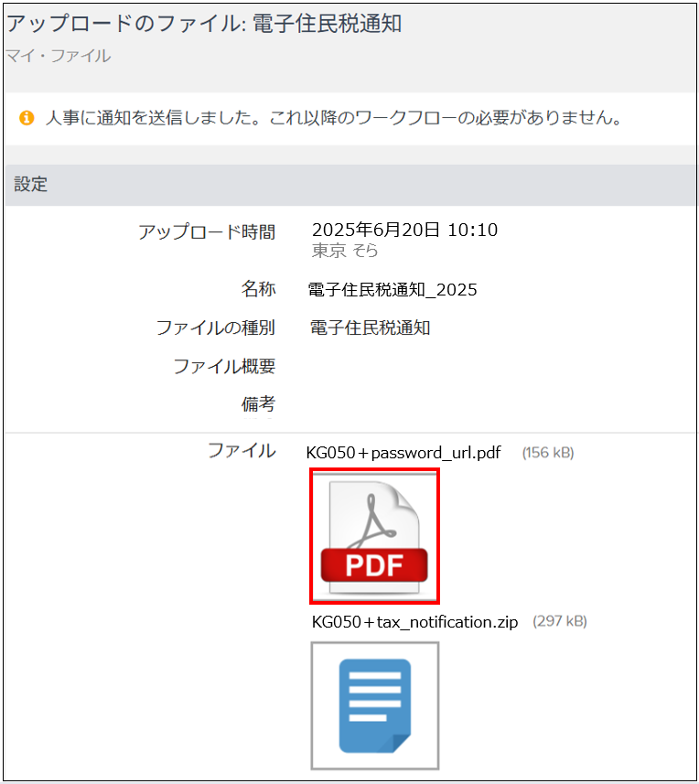The image size is (699, 784).
Task: Click the orange info icon in the notification
Action: pos(27,118)
